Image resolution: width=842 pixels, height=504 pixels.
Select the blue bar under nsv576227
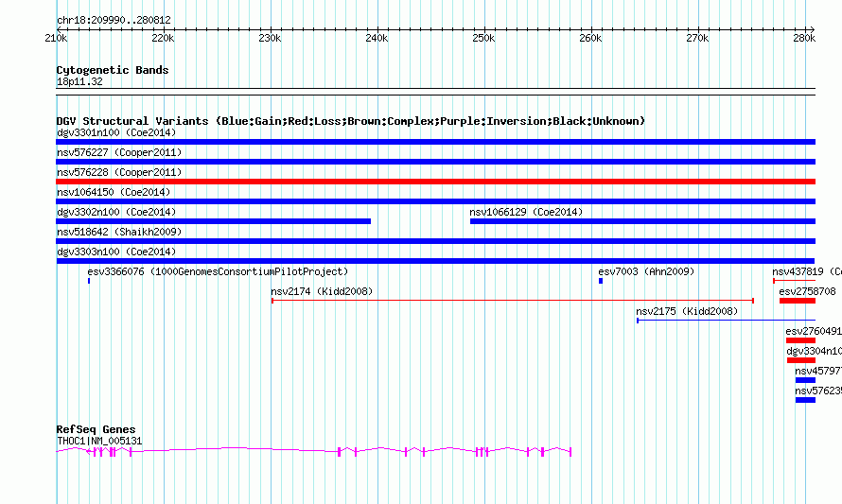(x=435, y=162)
